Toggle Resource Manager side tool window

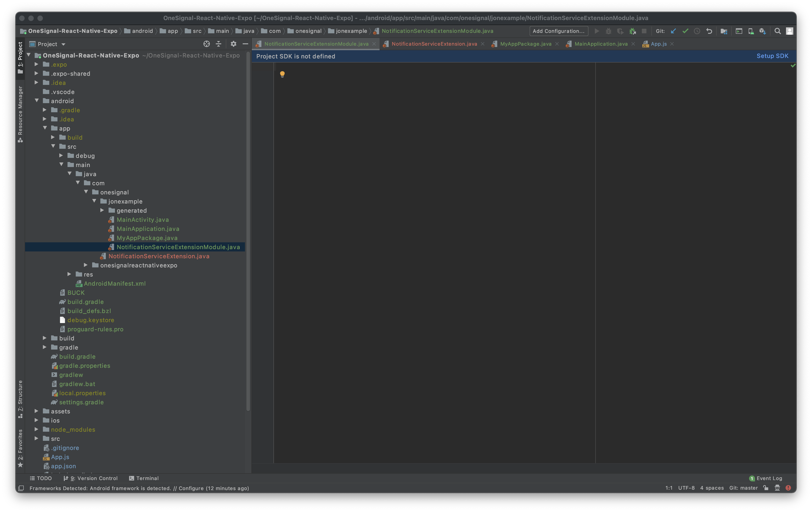pyautogui.click(x=20, y=114)
